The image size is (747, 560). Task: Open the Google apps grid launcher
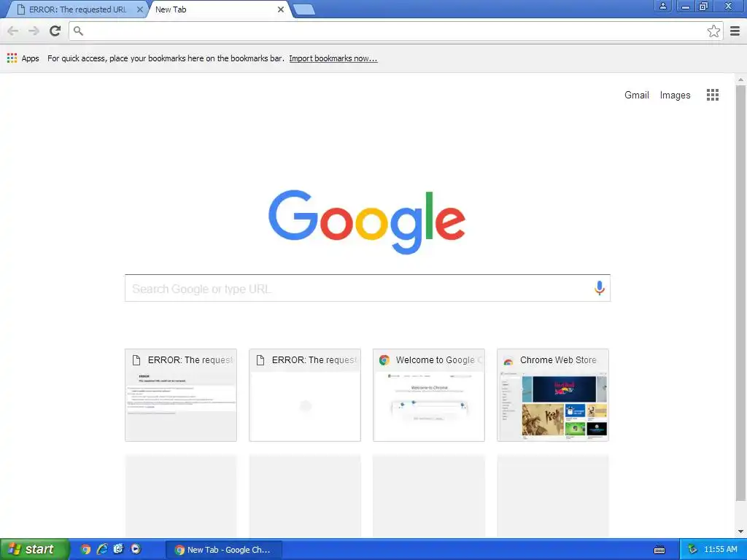tap(713, 95)
